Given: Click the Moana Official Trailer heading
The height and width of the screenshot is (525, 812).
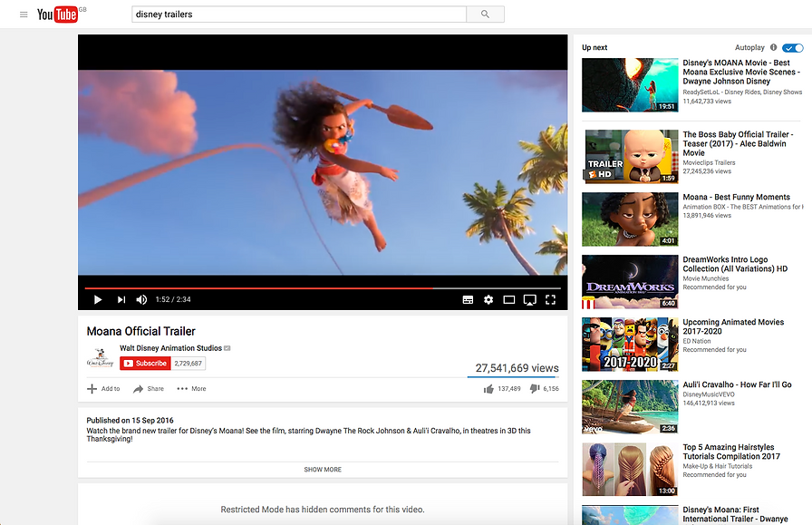Looking at the screenshot, I should [x=140, y=331].
